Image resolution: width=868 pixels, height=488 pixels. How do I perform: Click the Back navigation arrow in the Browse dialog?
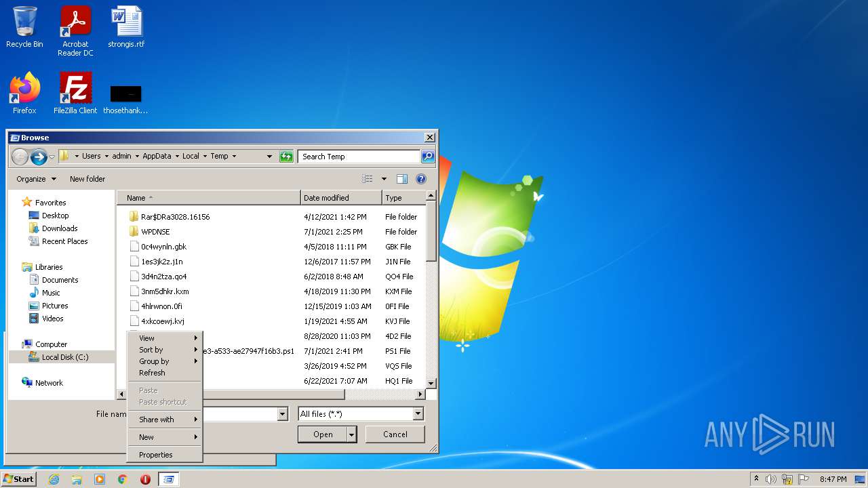20,157
